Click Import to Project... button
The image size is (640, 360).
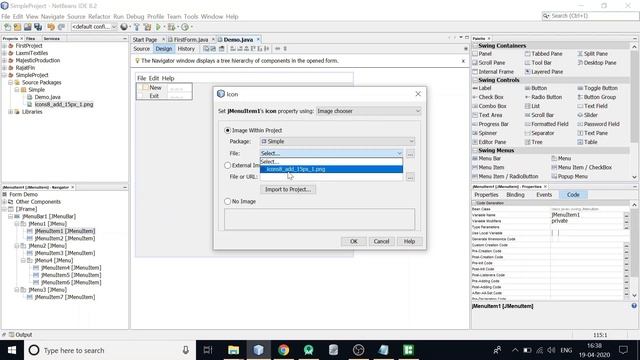288,189
